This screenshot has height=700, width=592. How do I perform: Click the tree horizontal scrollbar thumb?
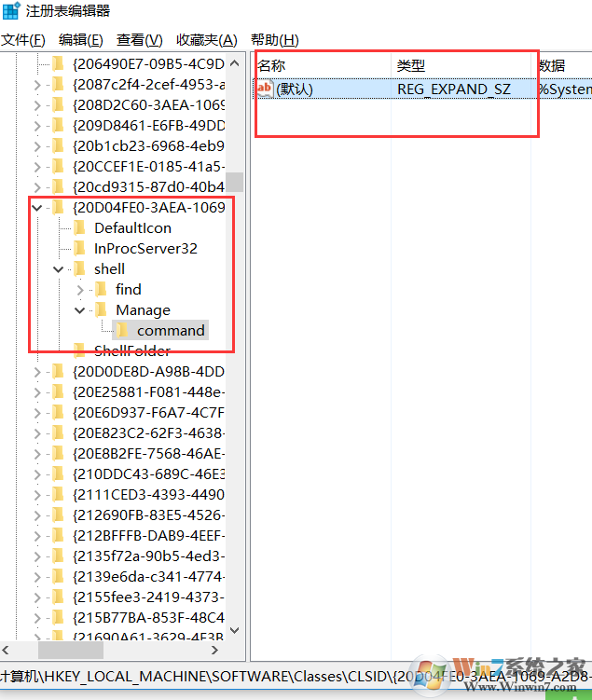tap(71, 650)
